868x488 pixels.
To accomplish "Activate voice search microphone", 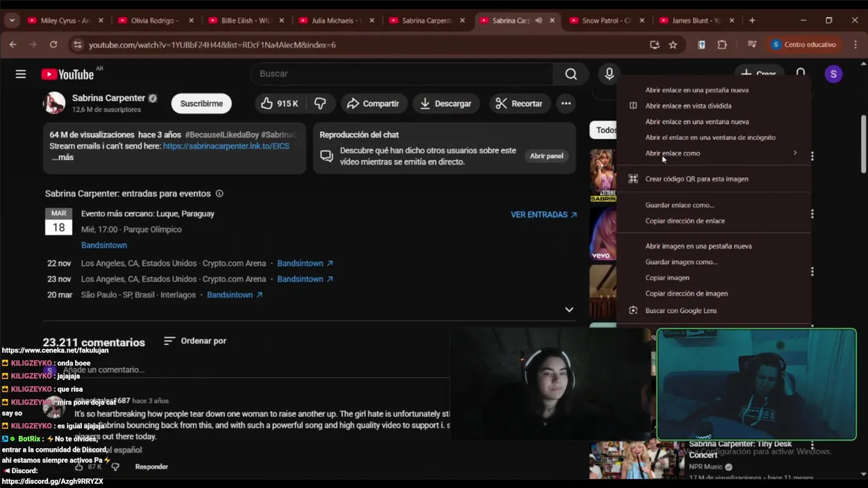I will tap(609, 74).
